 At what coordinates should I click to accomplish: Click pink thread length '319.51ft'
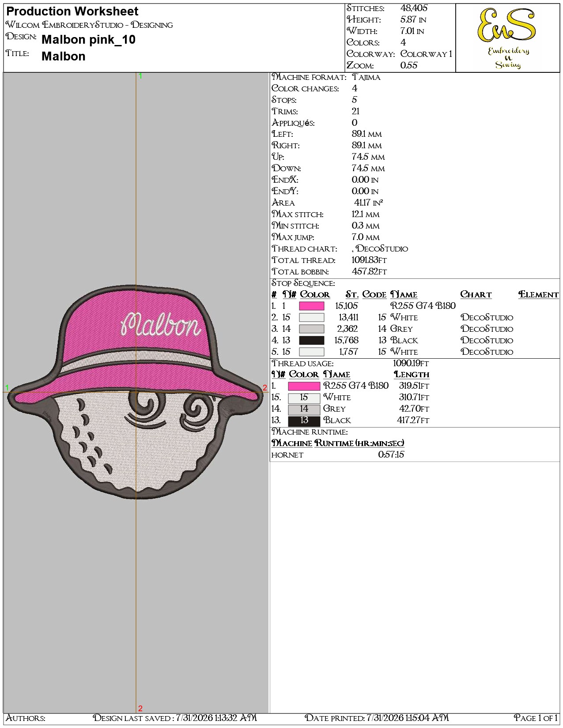pyautogui.click(x=414, y=386)
